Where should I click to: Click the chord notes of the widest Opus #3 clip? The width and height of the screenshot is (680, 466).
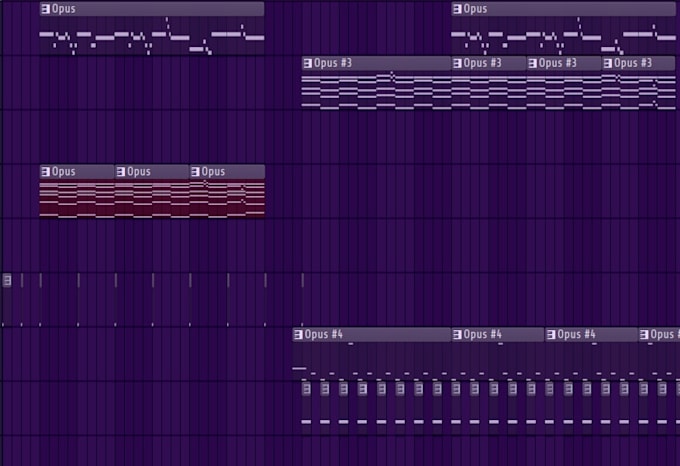point(376,90)
